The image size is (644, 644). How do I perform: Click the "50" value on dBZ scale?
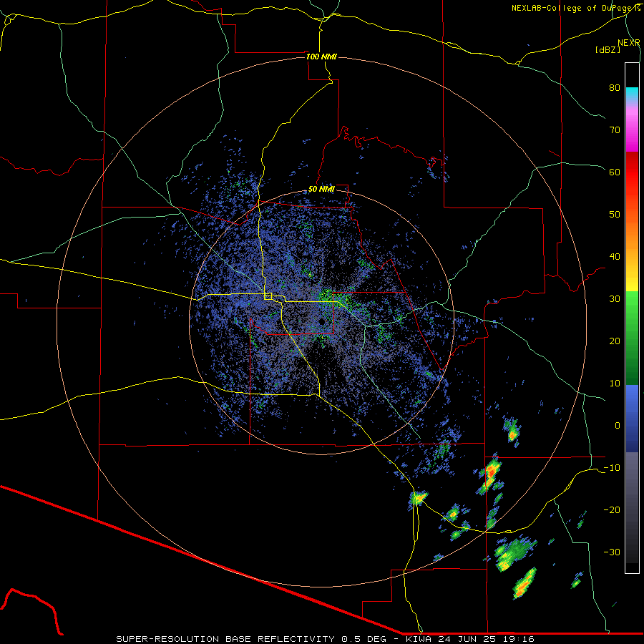[615, 215]
